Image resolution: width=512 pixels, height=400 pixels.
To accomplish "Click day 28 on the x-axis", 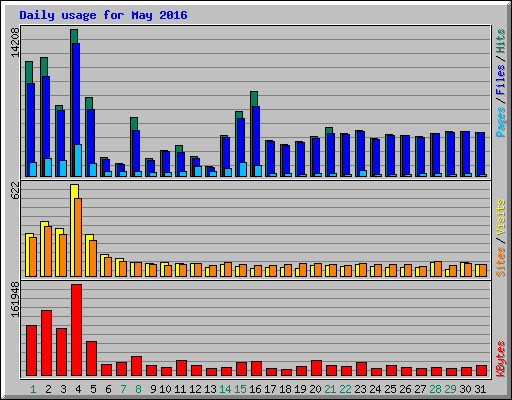I will tap(435, 389).
